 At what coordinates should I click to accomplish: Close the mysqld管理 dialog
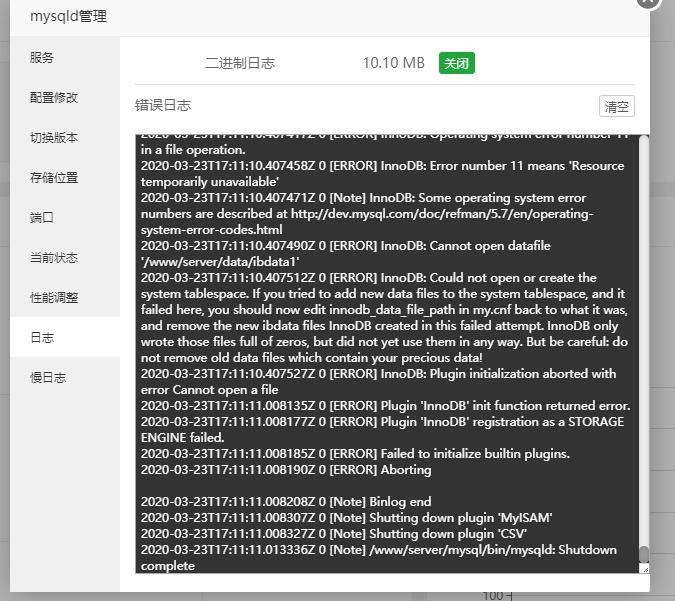(x=648, y=1)
